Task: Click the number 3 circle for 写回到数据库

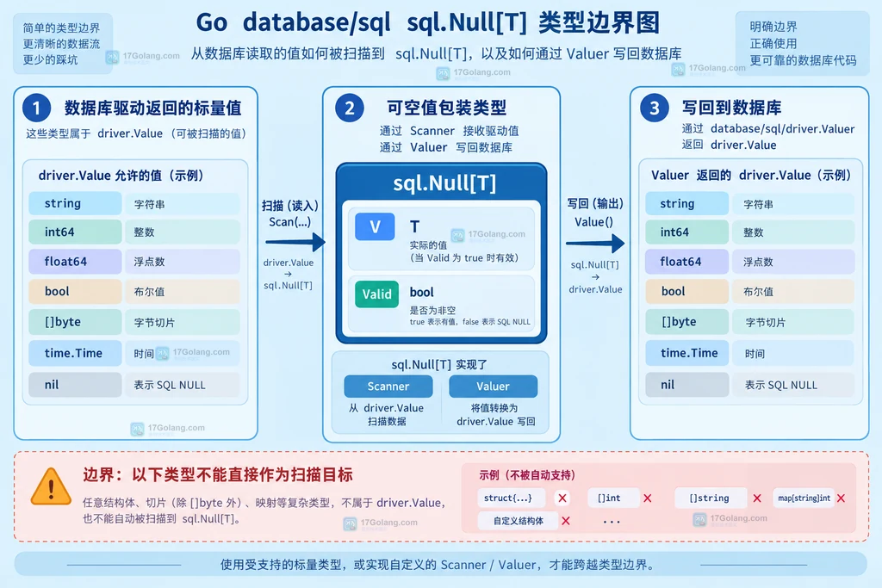Action: [x=655, y=108]
